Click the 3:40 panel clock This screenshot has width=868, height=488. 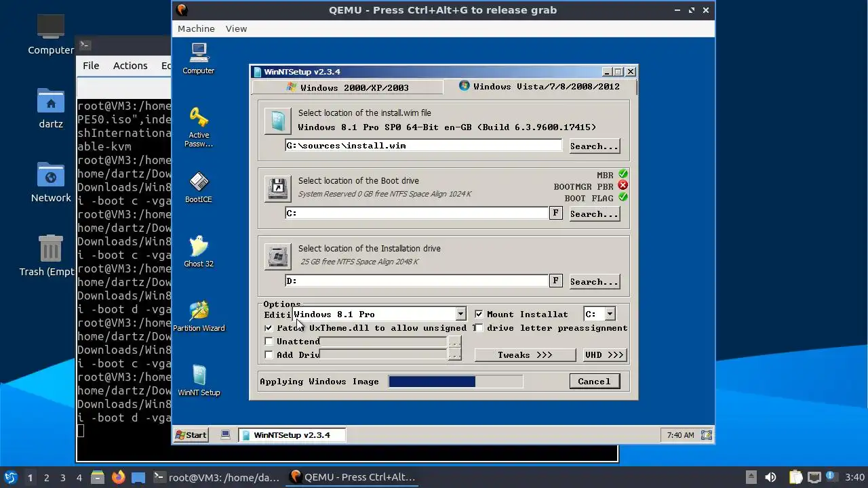(x=854, y=477)
